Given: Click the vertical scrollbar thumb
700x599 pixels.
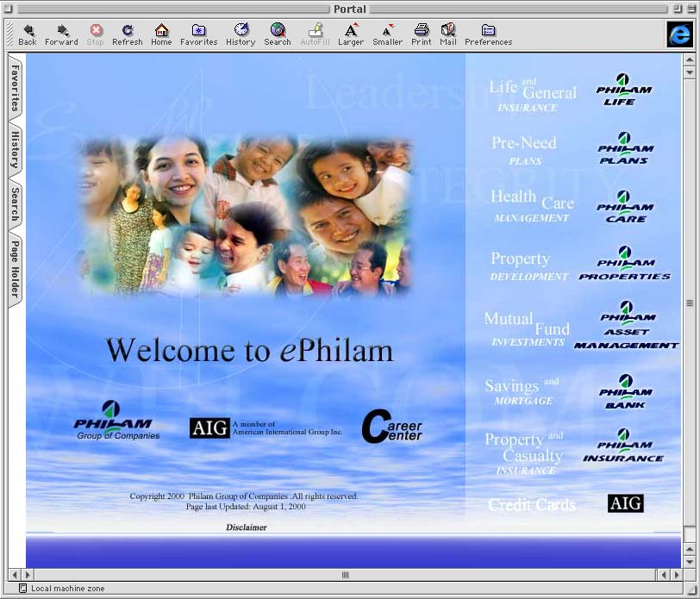Looking at the screenshot, I should (x=690, y=303).
